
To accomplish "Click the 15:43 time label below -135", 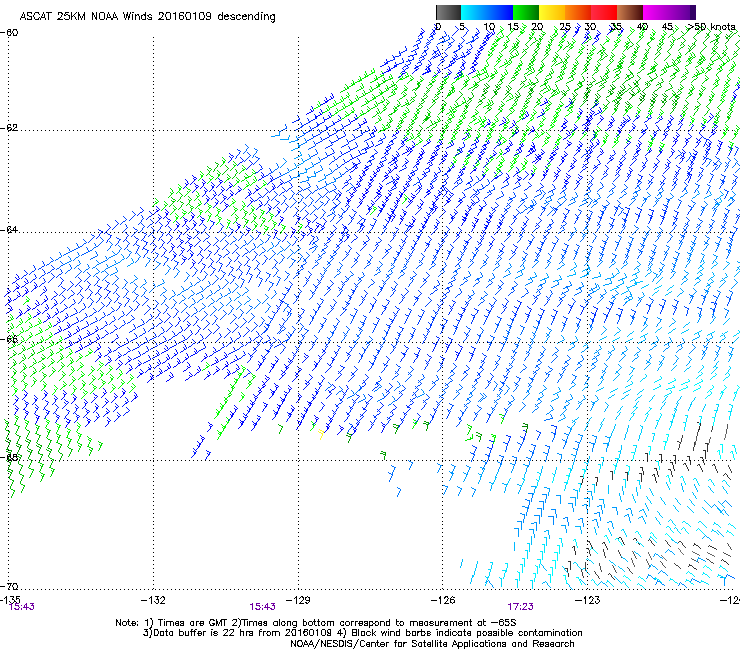I will tap(22, 607).
